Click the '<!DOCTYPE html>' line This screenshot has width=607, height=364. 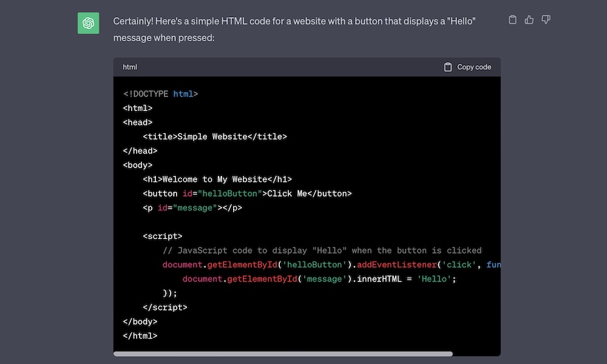pos(160,94)
